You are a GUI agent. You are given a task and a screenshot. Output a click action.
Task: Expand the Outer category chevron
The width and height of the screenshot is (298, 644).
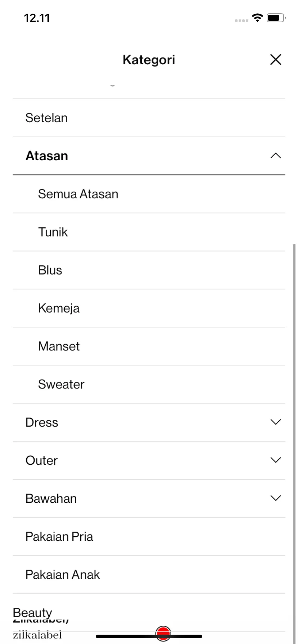(275, 460)
